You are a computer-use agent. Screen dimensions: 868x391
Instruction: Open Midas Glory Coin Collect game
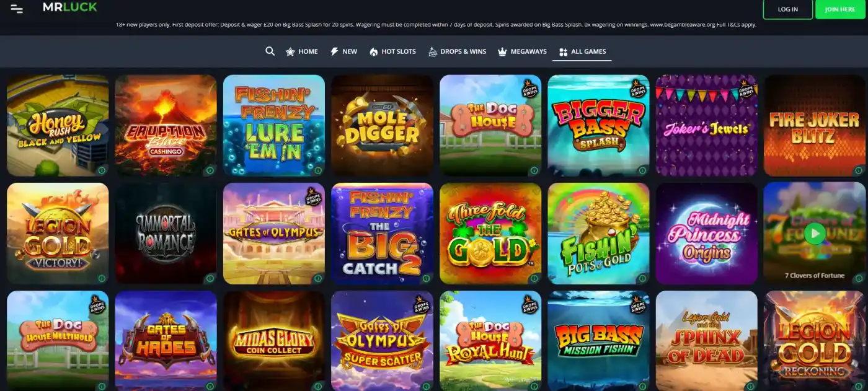pos(274,341)
